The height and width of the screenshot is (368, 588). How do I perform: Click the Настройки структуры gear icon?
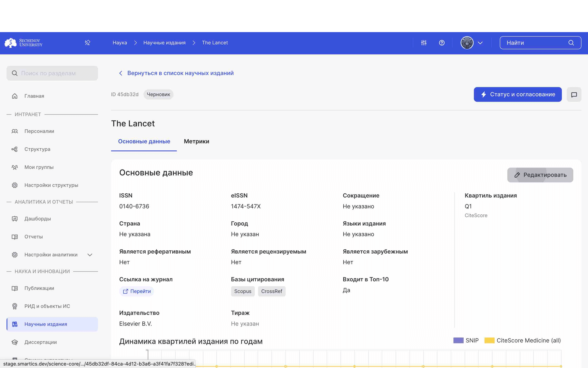[x=15, y=185]
